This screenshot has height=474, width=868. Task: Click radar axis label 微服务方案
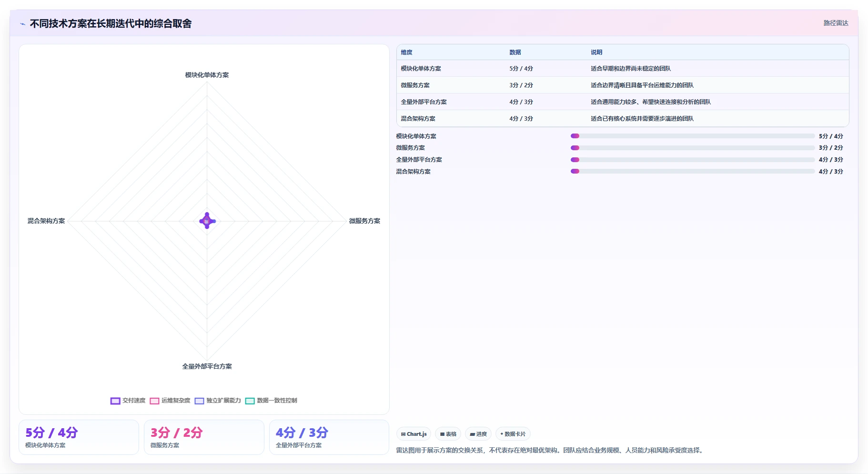click(x=364, y=221)
